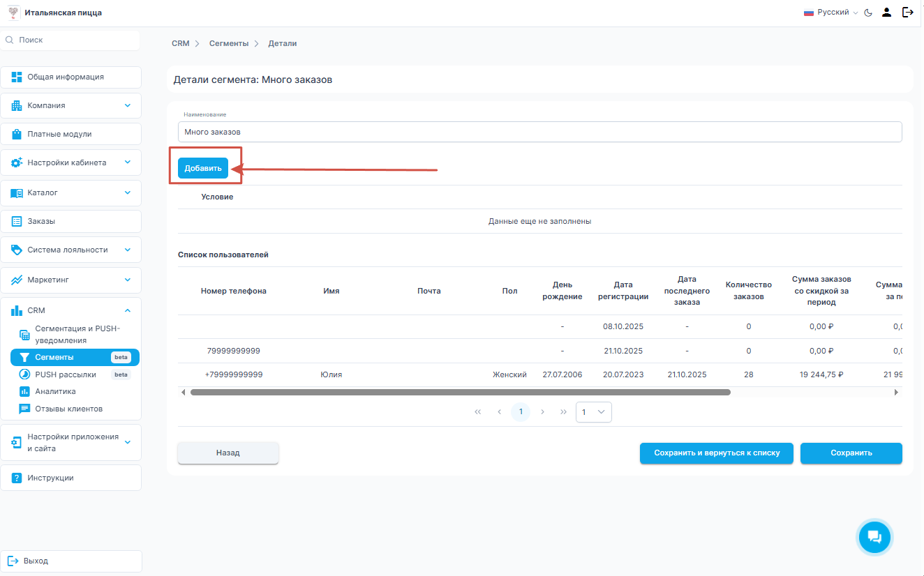Open the Русский language dropdown
This screenshot has height=576, width=924.
pos(831,13)
